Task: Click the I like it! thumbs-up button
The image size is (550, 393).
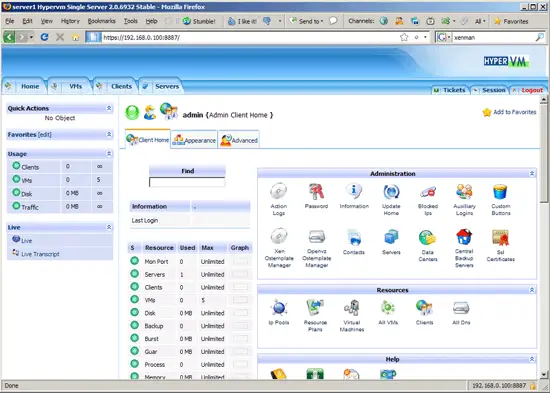Action: [242, 21]
